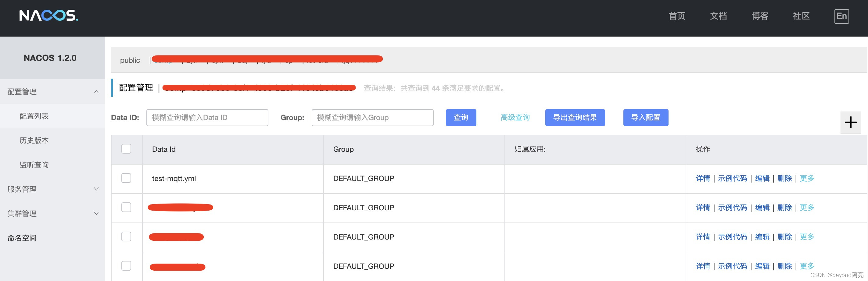Screen dimensions: 868x281
Task: Click 删除 for test-mqtt.yml
Action: pos(784,178)
